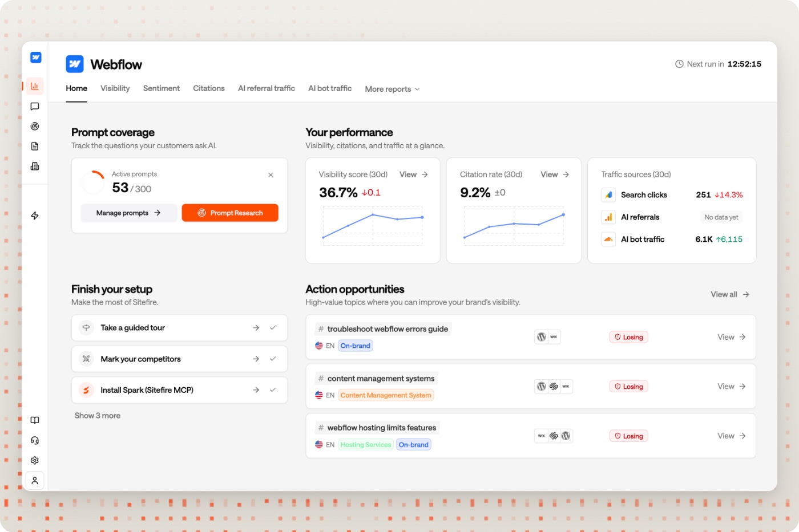Image resolution: width=799 pixels, height=532 pixels.
Task: Click the guided tour signpost icon
Action: tap(86, 328)
